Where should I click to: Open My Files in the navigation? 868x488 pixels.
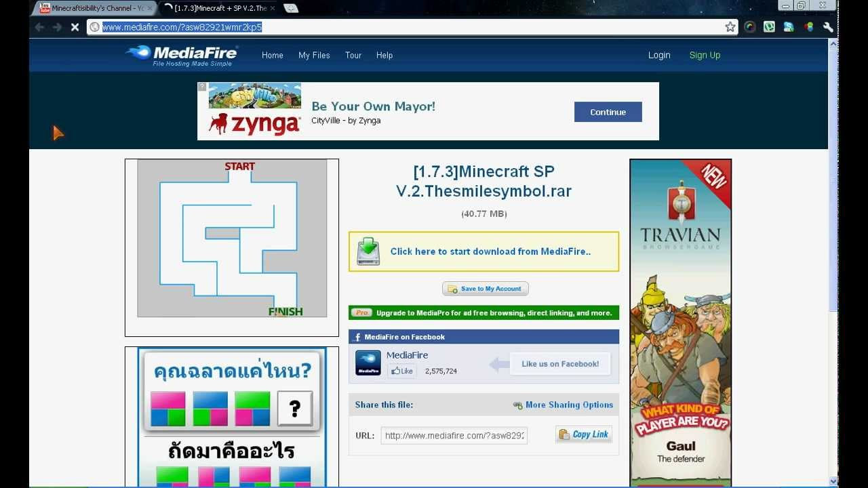314,56
